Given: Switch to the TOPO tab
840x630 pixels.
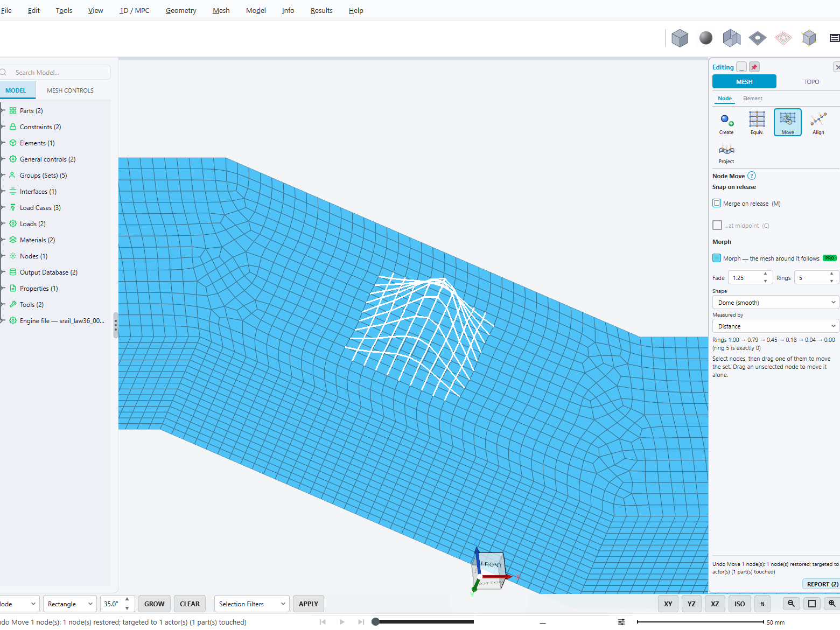Looking at the screenshot, I should (x=811, y=82).
